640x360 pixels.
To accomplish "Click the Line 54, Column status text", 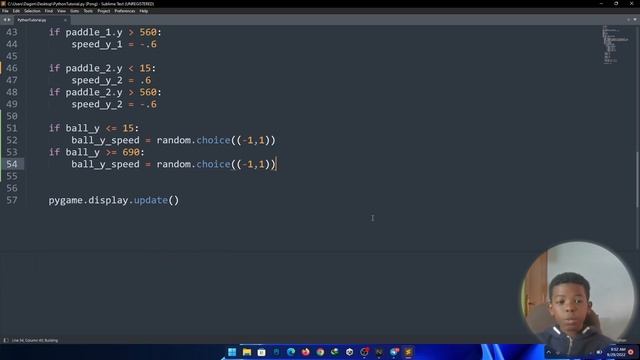I will pos(35,340).
